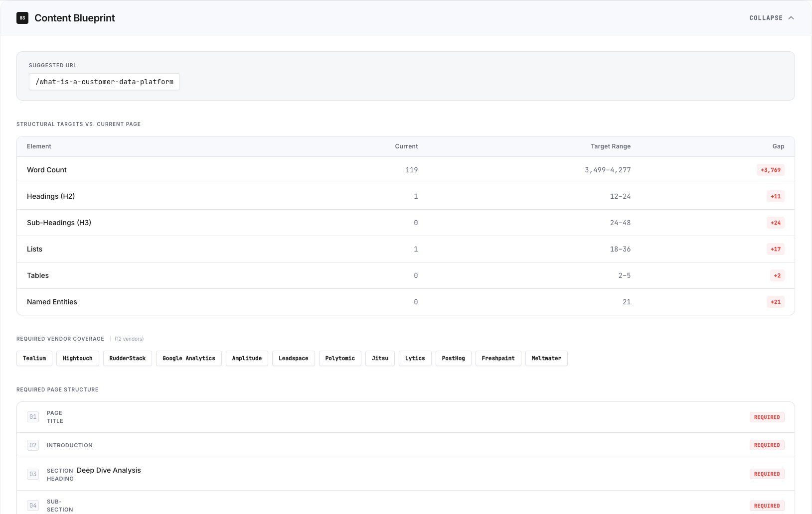
Task: Click the REQUIRED badge beside Introduction
Action: click(x=767, y=445)
